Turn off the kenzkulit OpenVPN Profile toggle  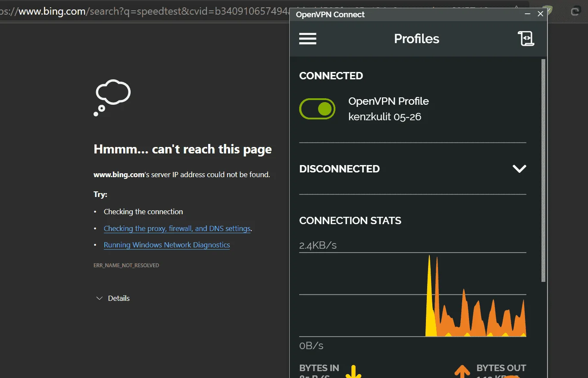[x=317, y=109]
